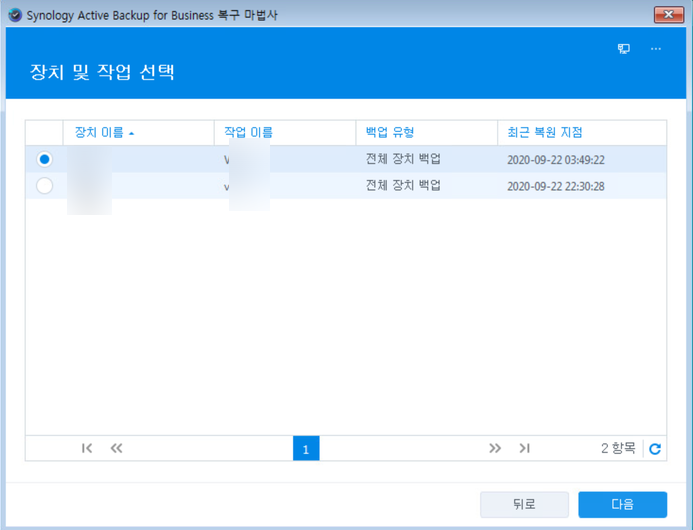Click the 백업 유형 column header
The height and width of the screenshot is (530, 693).
426,133
